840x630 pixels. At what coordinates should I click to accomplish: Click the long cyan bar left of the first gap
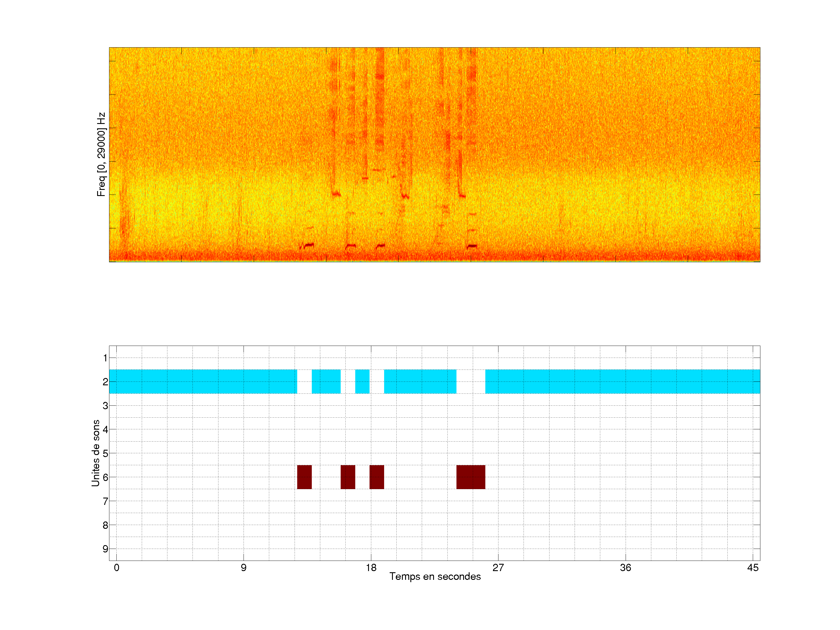click(x=203, y=381)
